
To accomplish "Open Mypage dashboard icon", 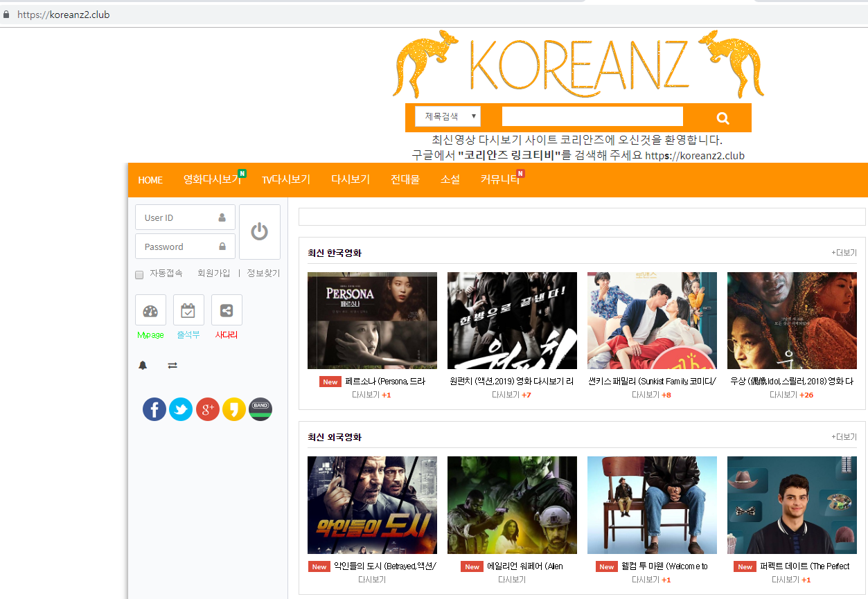I will pos(150,310).
